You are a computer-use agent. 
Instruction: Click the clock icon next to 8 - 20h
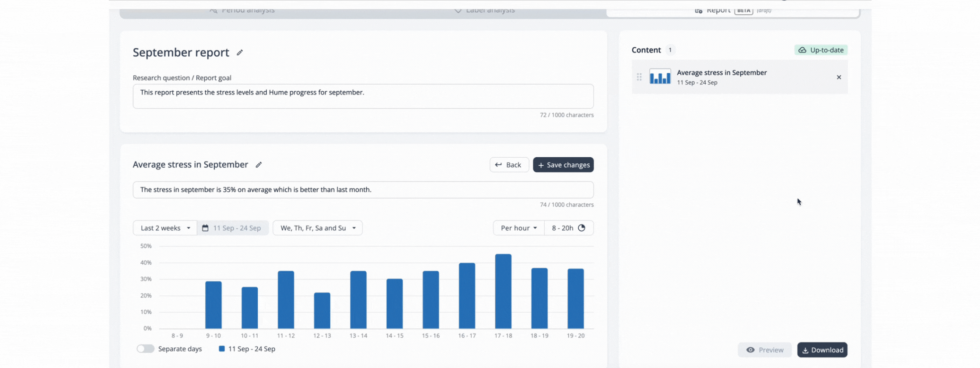[581, 228]
